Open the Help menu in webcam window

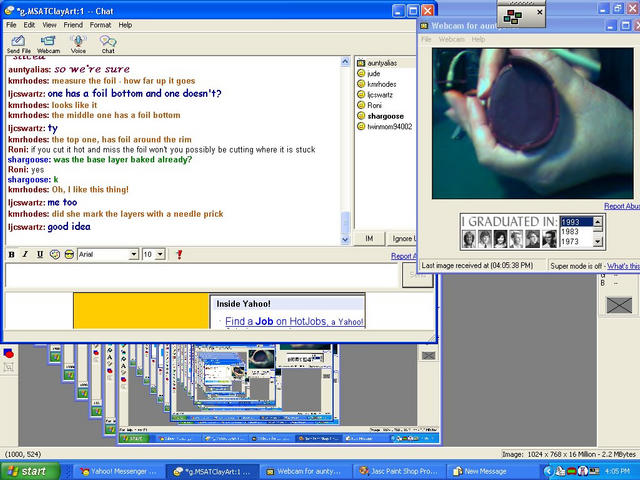click(478, 39)
